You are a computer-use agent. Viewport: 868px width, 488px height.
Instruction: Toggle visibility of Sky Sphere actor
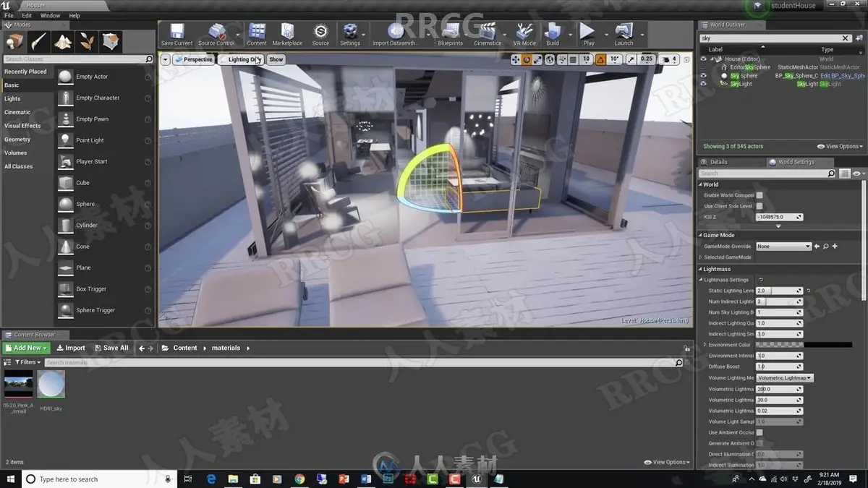703,75
